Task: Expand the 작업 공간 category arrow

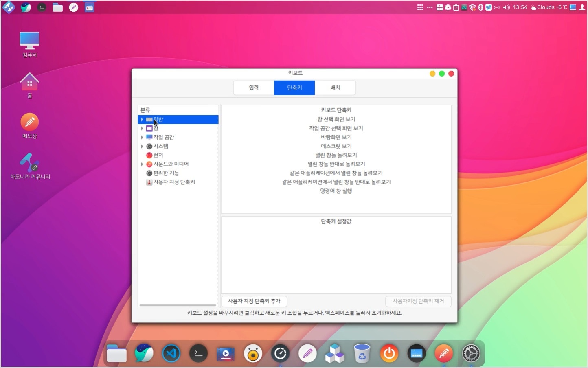Action: pyautogui.click(x=142, y=138)
